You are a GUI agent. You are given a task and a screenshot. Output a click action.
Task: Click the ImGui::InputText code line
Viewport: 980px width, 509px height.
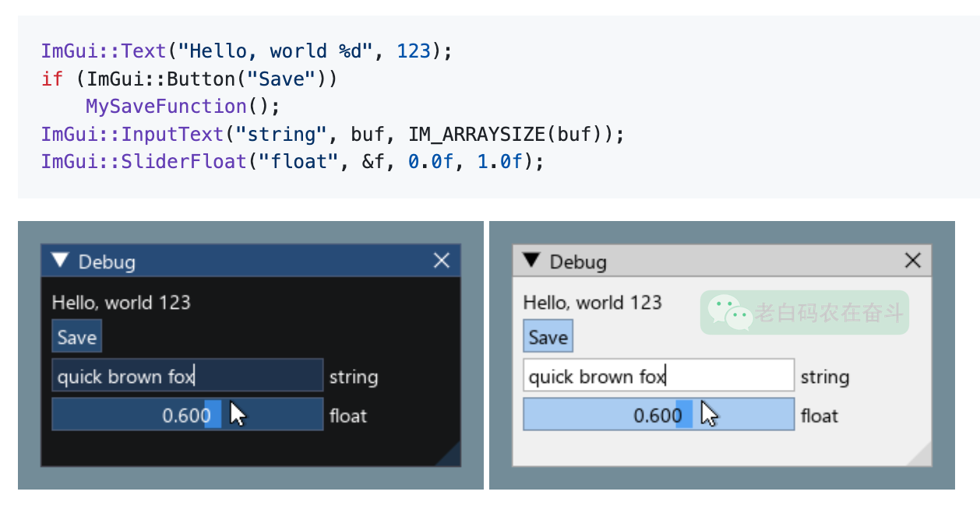pyautogui.click(x=333, y=134)
